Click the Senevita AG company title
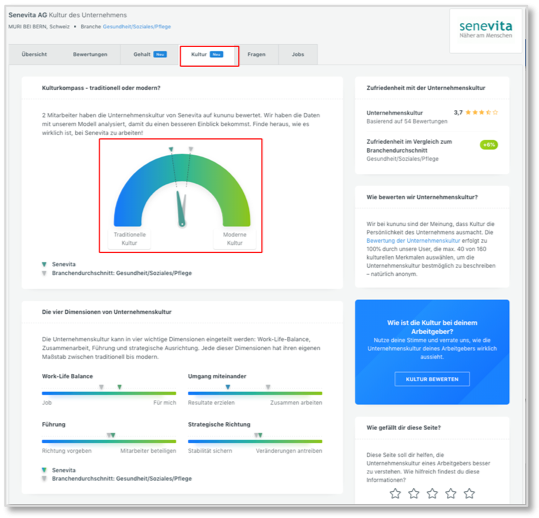This screenshot has width=539, height=518. point(28,15)
